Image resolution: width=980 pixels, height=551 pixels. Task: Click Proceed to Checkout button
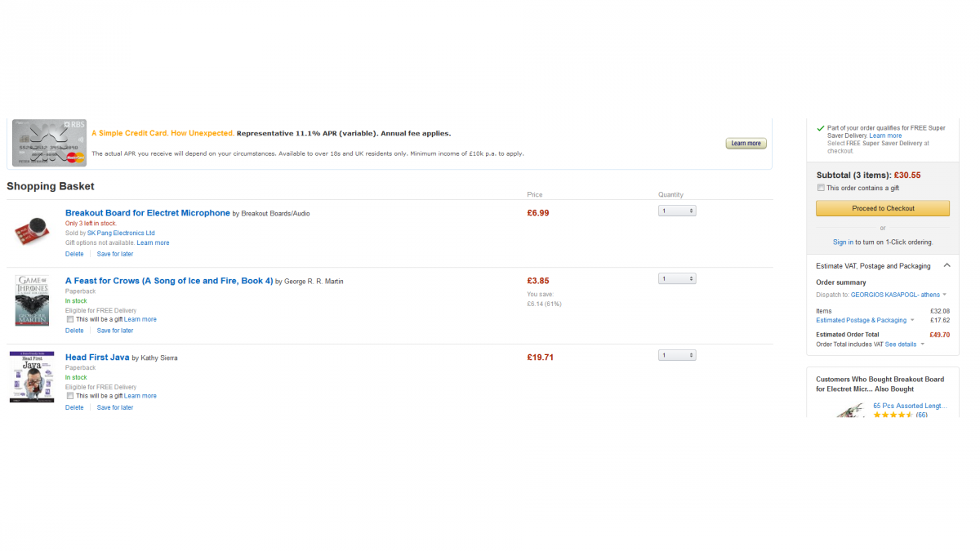[883, 208]
